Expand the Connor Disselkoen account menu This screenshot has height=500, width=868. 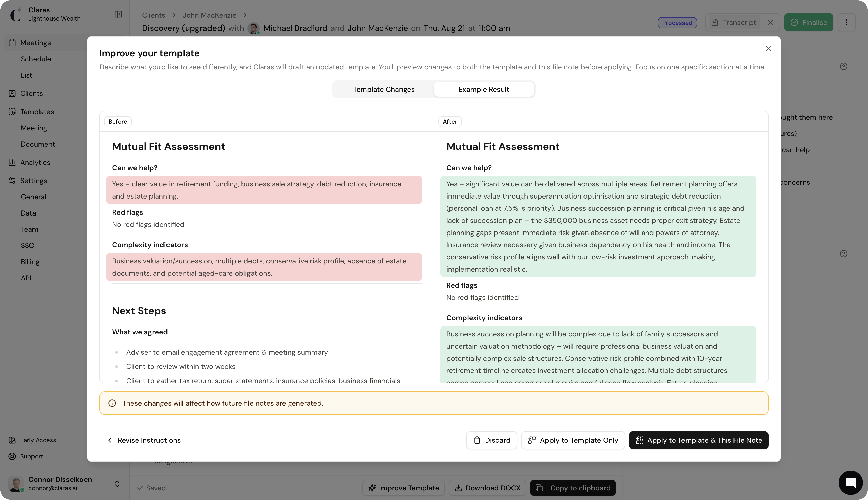[117, 484]
